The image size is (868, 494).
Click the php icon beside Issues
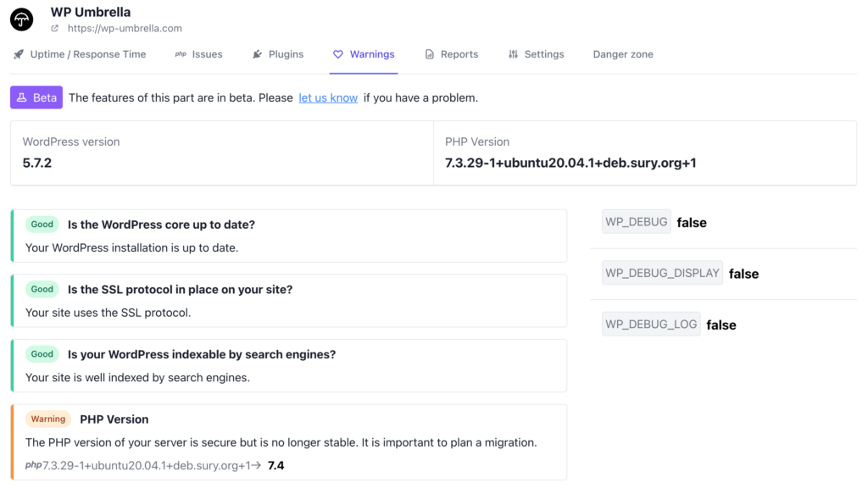coord(181,54)
